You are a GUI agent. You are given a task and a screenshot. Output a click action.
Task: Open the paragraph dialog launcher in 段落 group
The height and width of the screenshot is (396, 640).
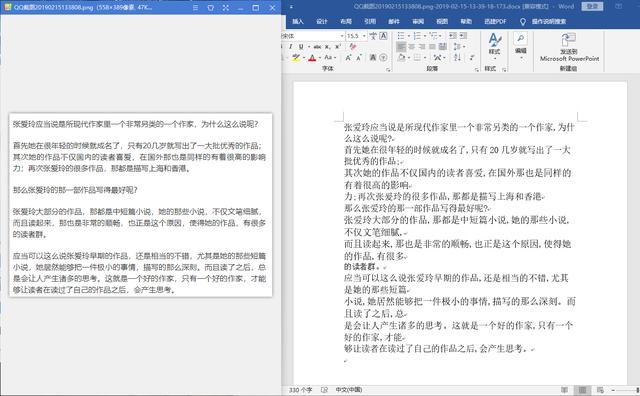point(477,70)
